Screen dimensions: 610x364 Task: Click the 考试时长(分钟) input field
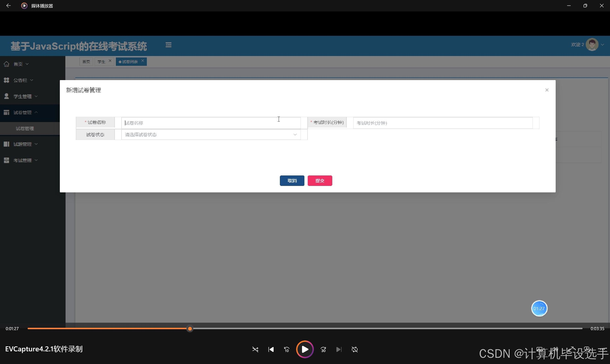pos(443,123)
